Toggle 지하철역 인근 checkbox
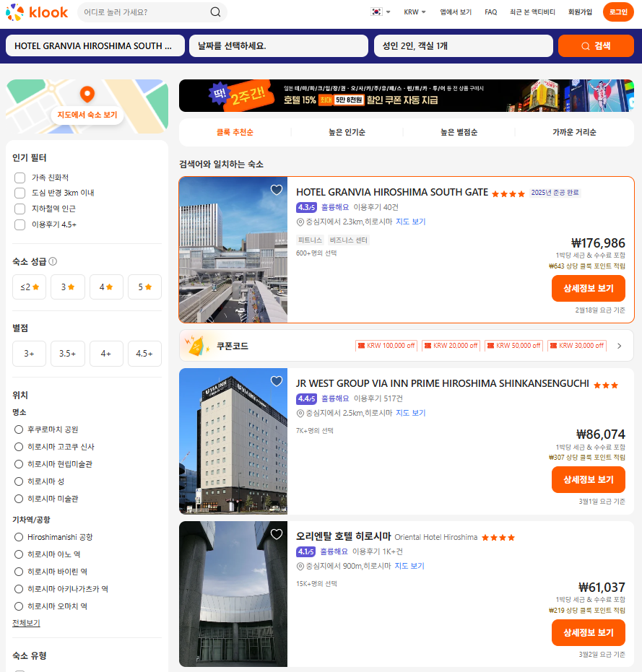The height and width of the screenshot is (672, 642). click(19, 209)
